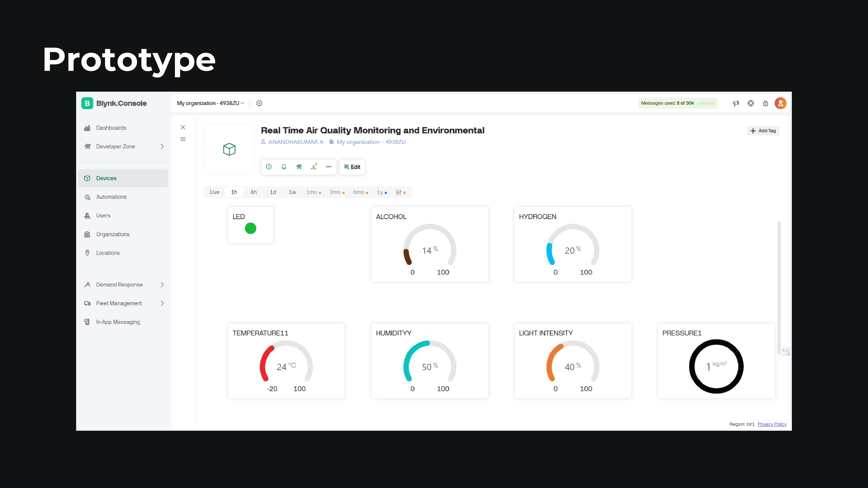Click the hamburger list icon
Screen dimensions: 868x488
pyautogui.click(x=183, y=139)
